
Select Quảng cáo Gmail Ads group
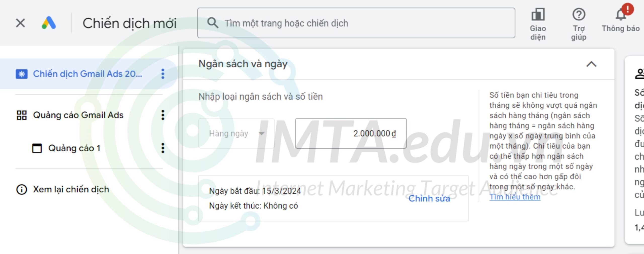(78, 115)
